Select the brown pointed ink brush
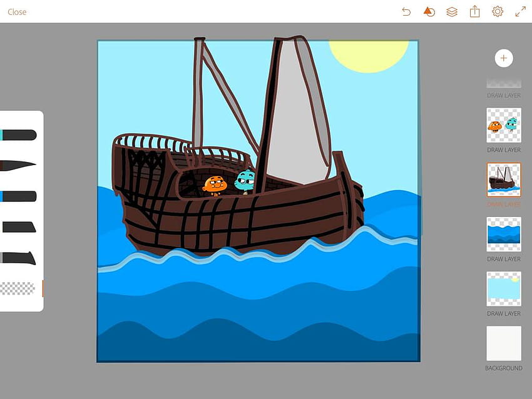Screen dimensions: 532x399 tap(18, 165)
